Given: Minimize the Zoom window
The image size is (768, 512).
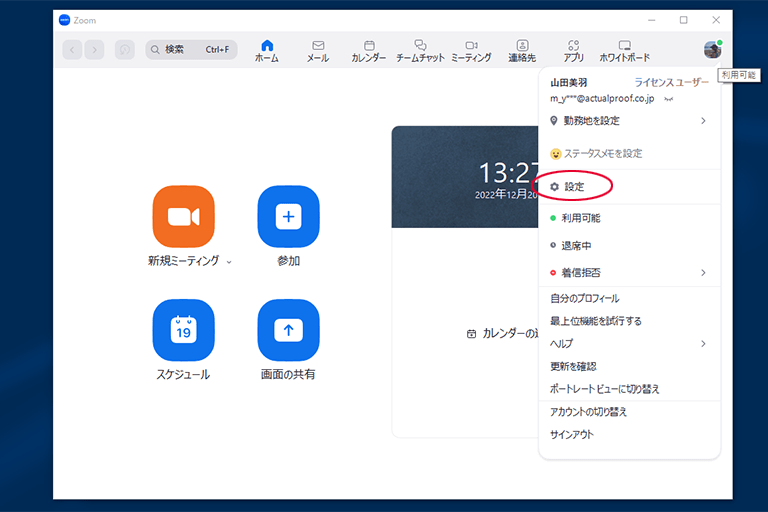Looking at the screenshot, I should pos(651,20).
